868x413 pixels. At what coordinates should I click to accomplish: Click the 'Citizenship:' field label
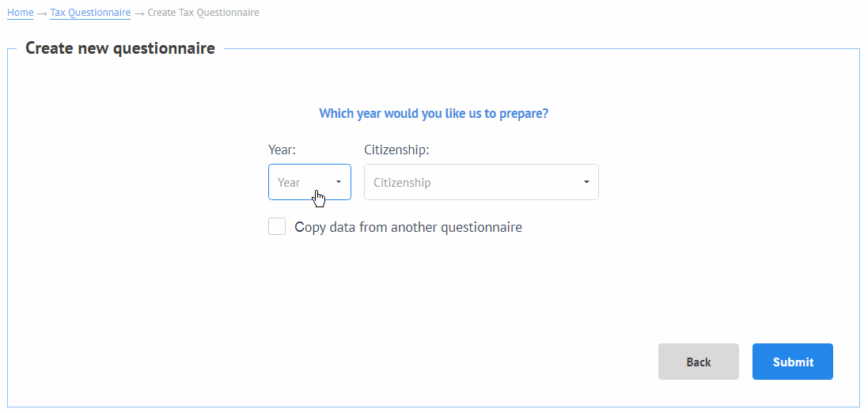coord(397,150)
